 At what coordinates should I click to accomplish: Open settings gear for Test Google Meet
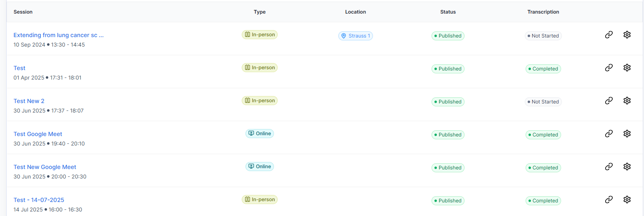click(x=627, y=134)
